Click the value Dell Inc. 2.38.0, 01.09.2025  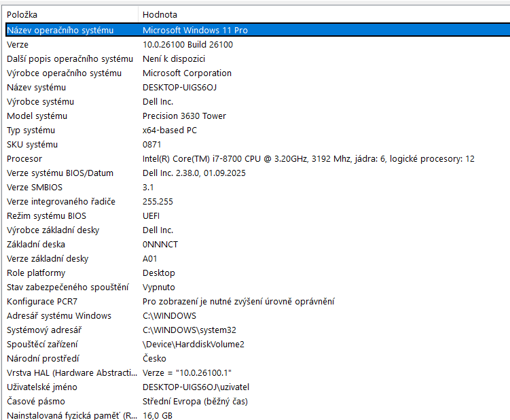click(194, 173)
